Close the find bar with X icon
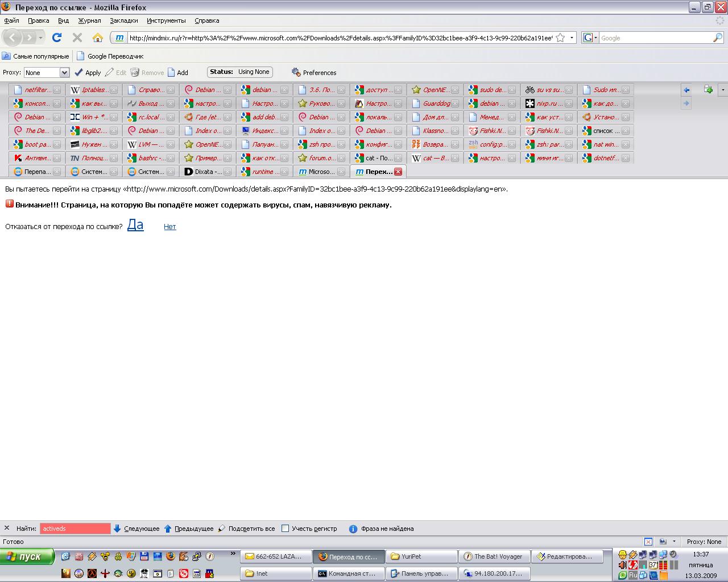Image resolution: width=728 pixels, height=582 pixels. click(7, 528)
